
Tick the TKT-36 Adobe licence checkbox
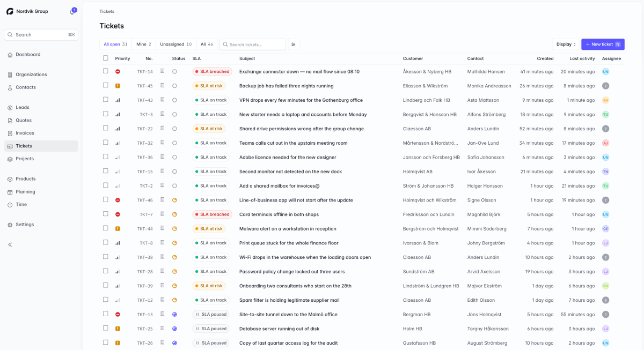[106, 157]
